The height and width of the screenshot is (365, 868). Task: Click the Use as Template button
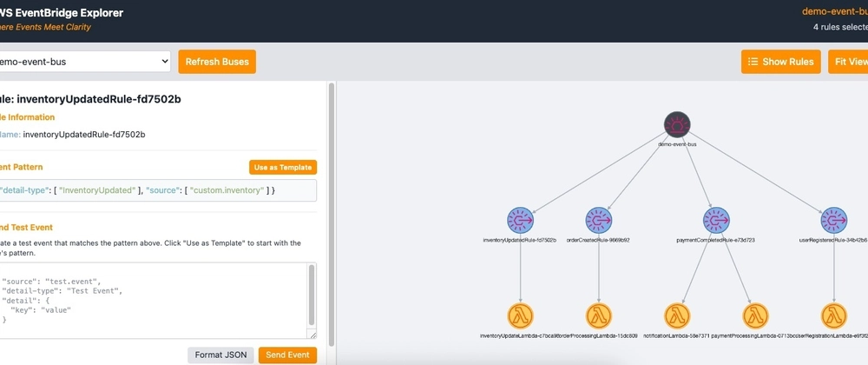(x=284, y=167)
